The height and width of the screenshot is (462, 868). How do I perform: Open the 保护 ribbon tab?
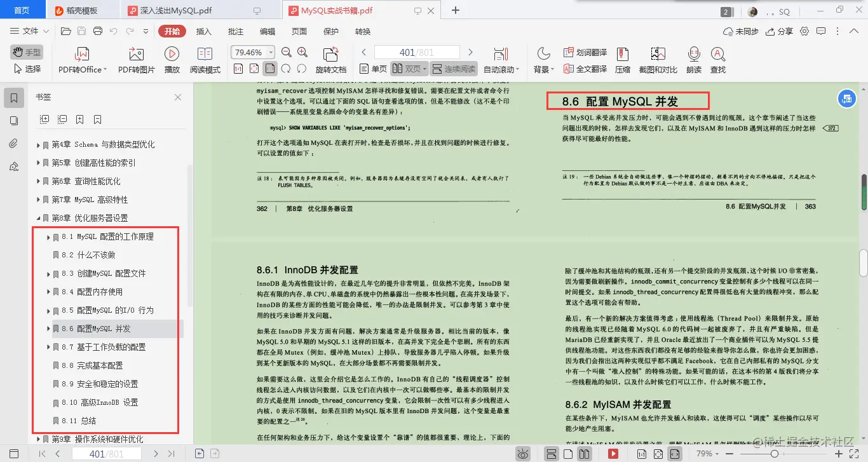[x=331, y=31]
